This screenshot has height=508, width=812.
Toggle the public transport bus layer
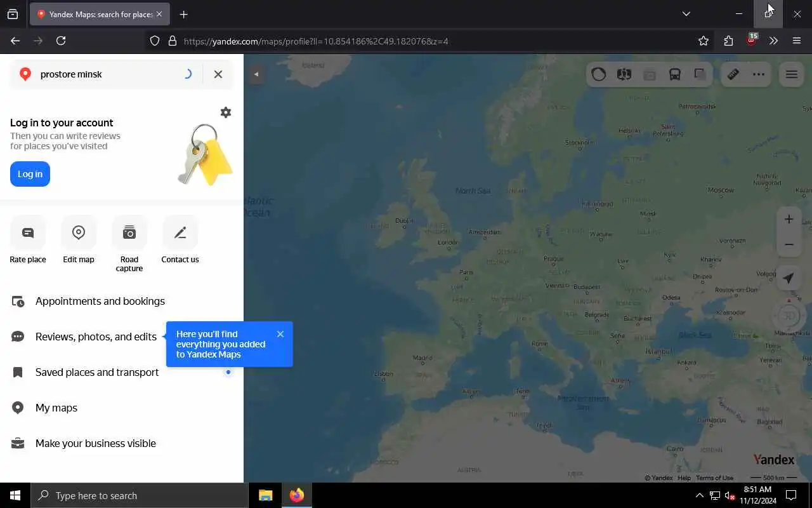coord(675,74)
